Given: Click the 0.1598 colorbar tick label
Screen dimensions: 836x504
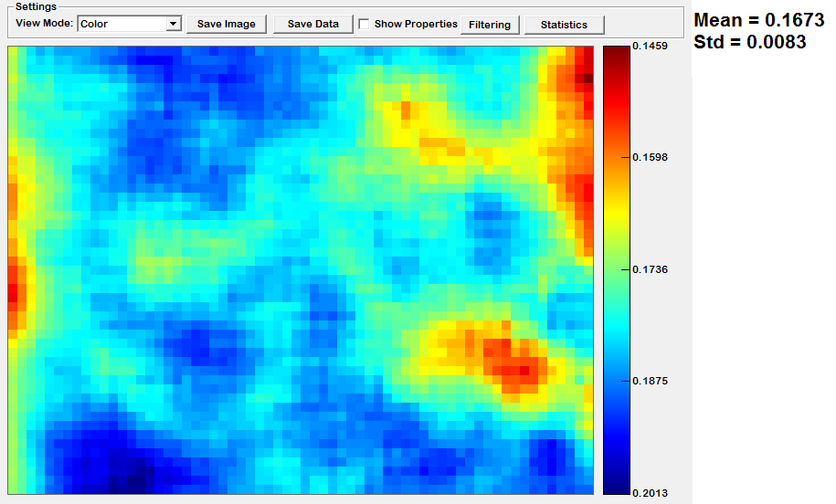Looking at the screenshot, I should click(650, 157).
